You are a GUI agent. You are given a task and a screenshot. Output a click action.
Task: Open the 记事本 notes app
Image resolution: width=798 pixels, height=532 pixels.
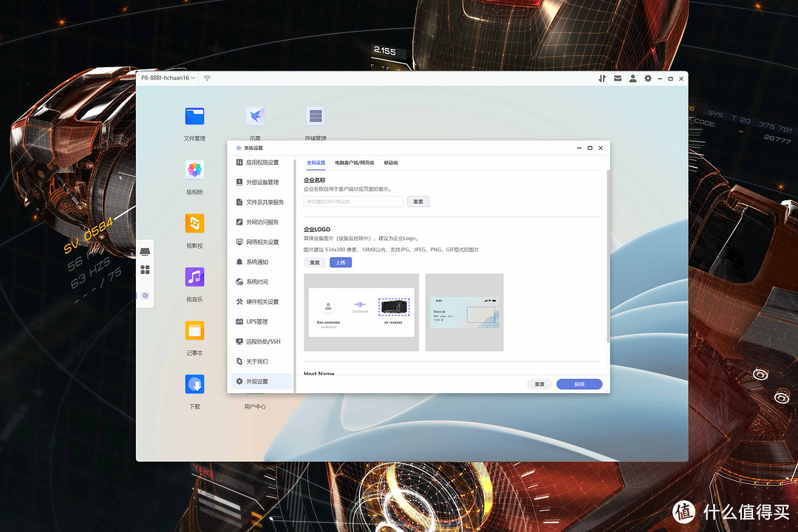point(194,330)
